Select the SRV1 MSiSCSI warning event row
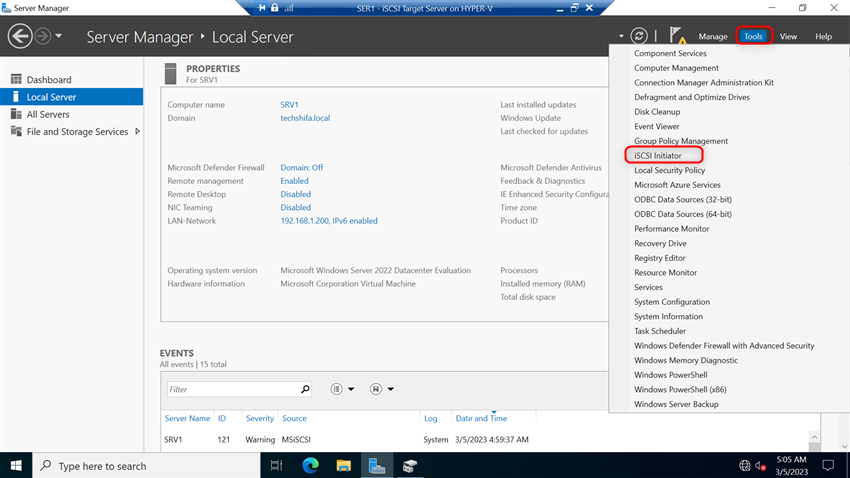 point(485,440)
